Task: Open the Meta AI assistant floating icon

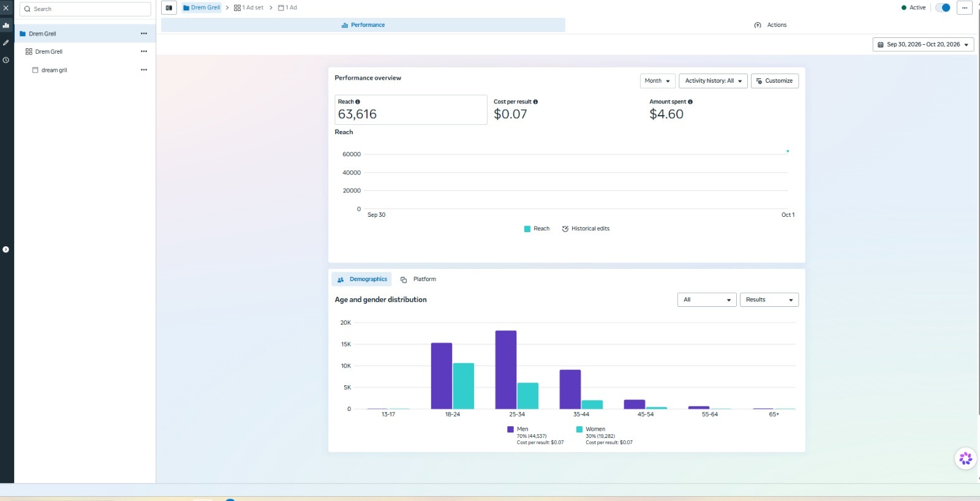Action: (966, 458)
